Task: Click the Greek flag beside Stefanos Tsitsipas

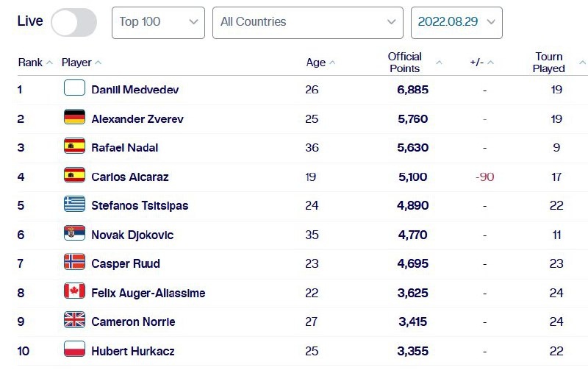Action: [74, 205]
